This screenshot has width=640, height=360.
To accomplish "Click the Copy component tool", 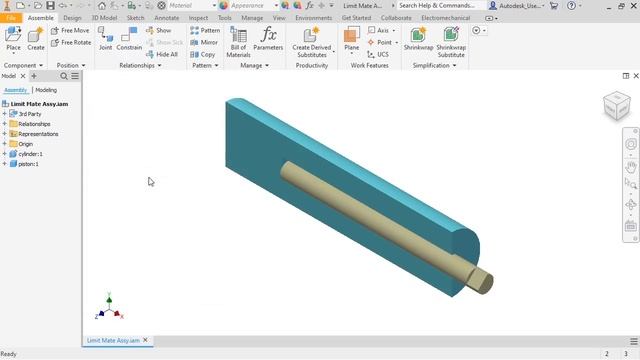I will [x=203, y=54].
